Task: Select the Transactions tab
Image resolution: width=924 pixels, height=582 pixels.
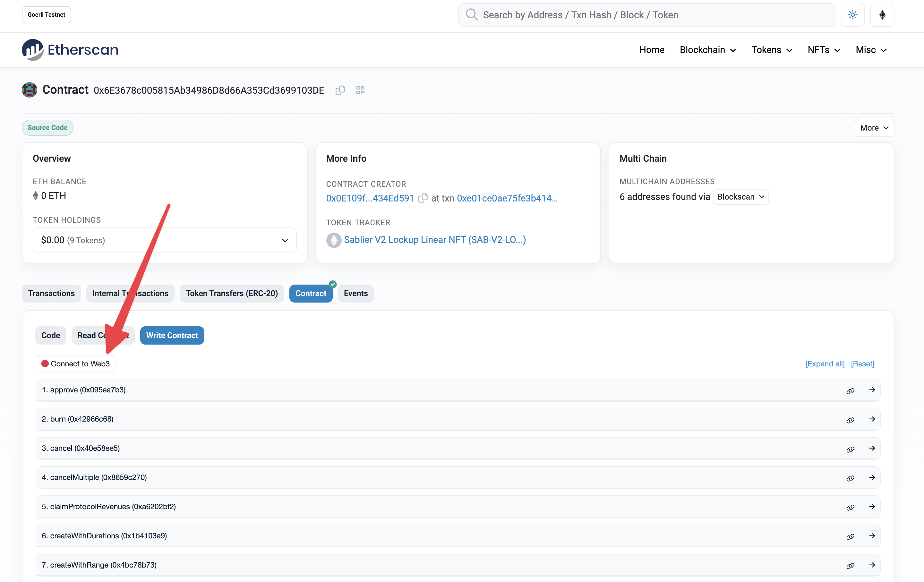Action: pyautogui.click(x=51, y=293)
